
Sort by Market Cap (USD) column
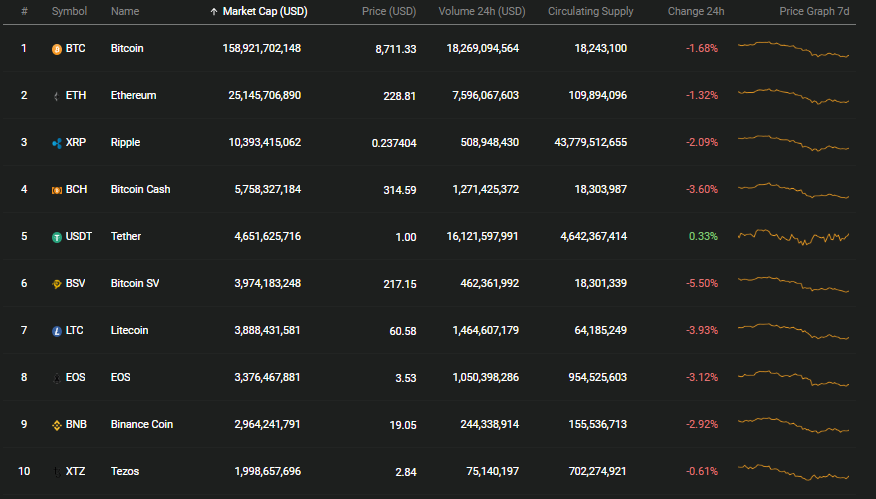[265, 11]
